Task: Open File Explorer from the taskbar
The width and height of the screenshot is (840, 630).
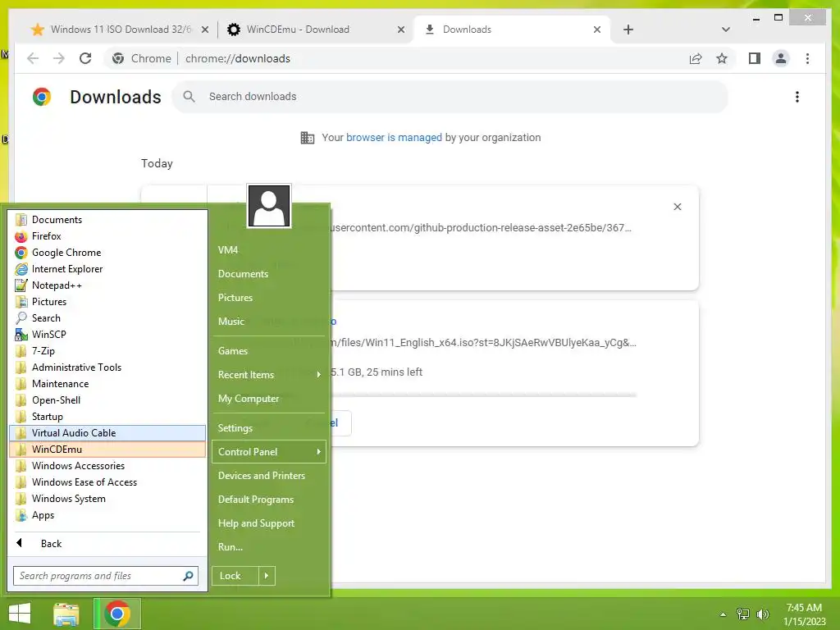Action: [66, 614]
